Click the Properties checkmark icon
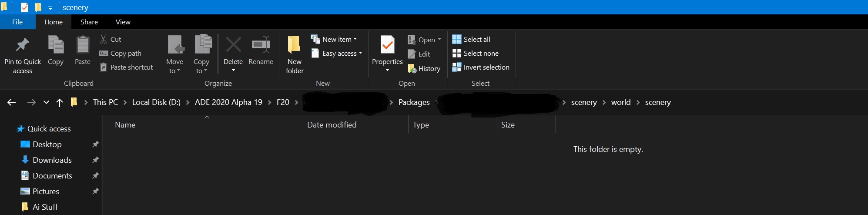Image resolution: width=868 pixels, height=215 pixels. pyautogui.click(x=387, y=45)
